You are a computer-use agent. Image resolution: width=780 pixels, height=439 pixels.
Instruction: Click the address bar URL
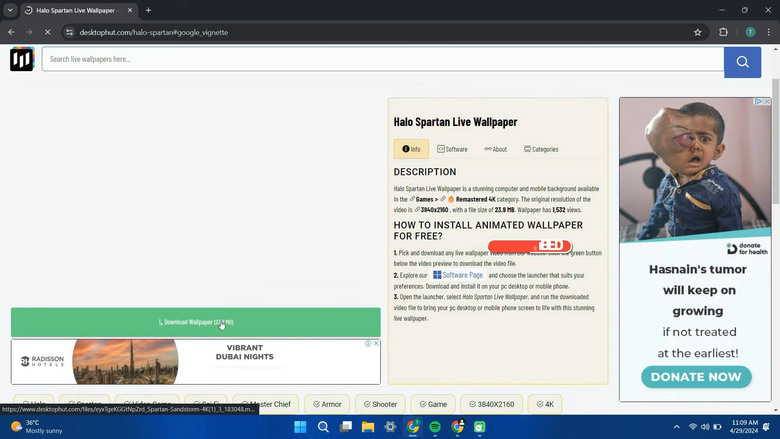pyautogui.click(x=154, y=32)
